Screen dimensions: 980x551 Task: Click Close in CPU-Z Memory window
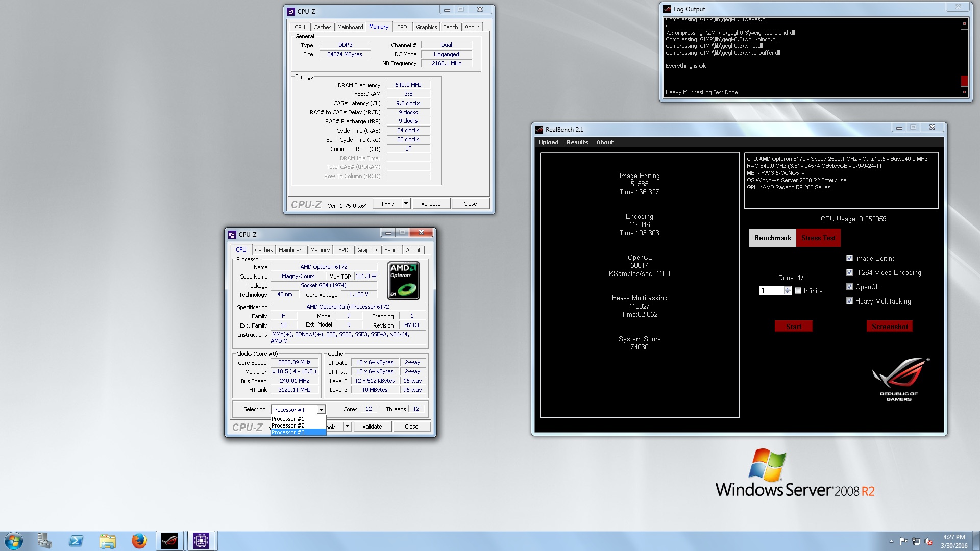pyautogui.click(x=470, y=204)
